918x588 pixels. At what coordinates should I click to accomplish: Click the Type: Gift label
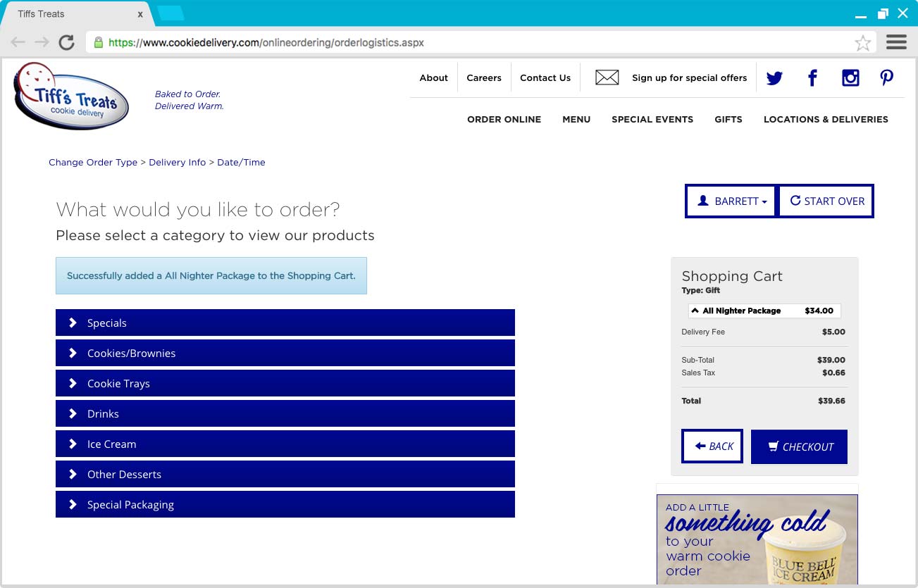click(x=701, y=290)
